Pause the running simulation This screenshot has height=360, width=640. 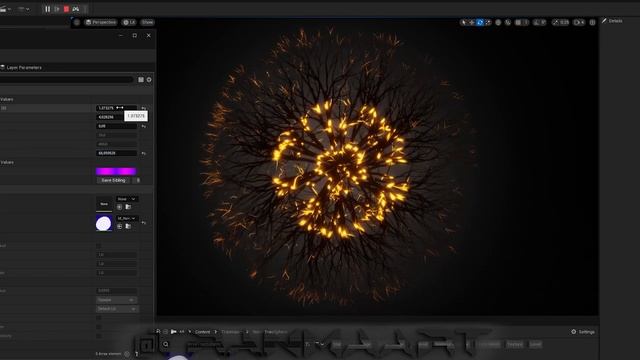coord(47,9)
